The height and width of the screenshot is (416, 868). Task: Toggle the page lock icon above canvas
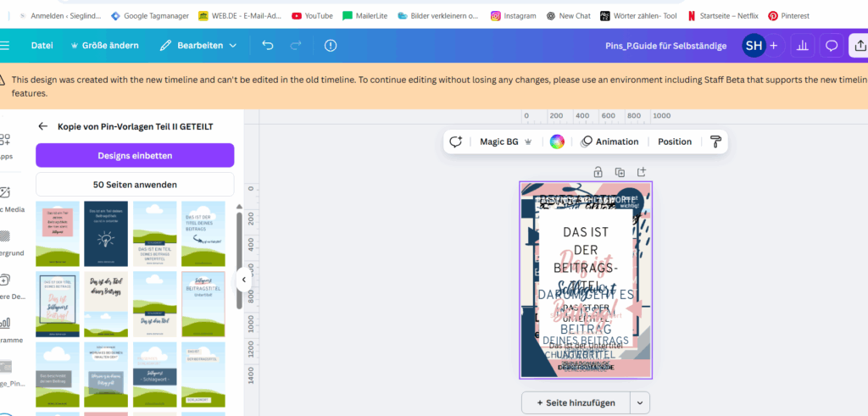click(598, 172)
